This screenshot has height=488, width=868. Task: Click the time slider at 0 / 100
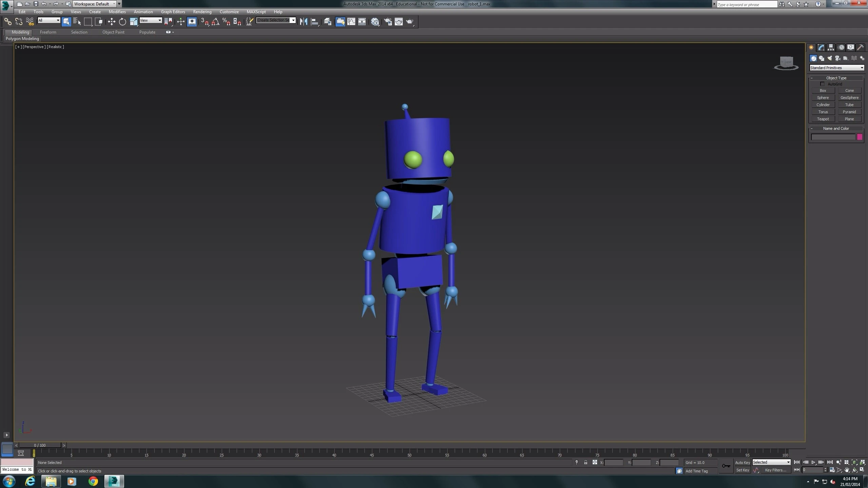tap(40, 445)
